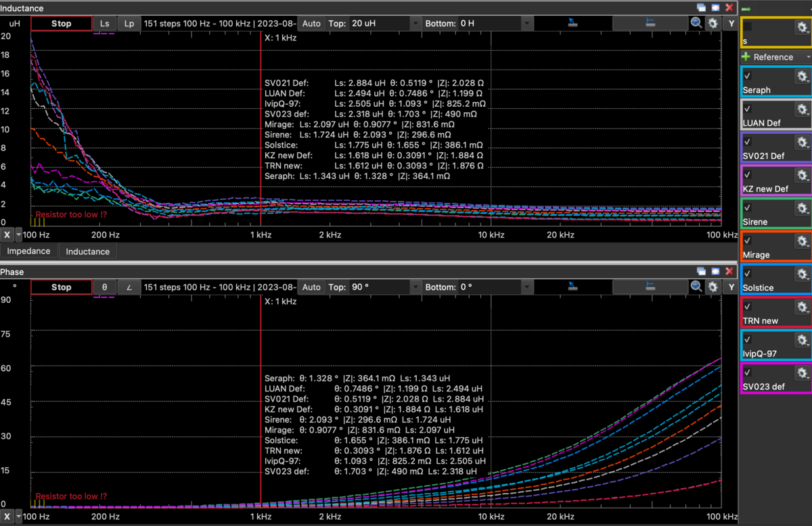Click the 'Resistor too low !?' warning in Inductance

click(71, 214)
